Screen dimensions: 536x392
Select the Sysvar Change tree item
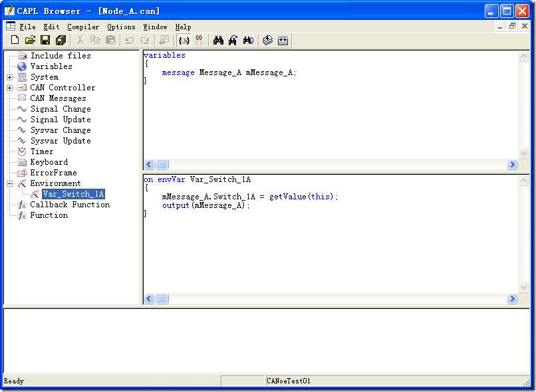(61, 130)
